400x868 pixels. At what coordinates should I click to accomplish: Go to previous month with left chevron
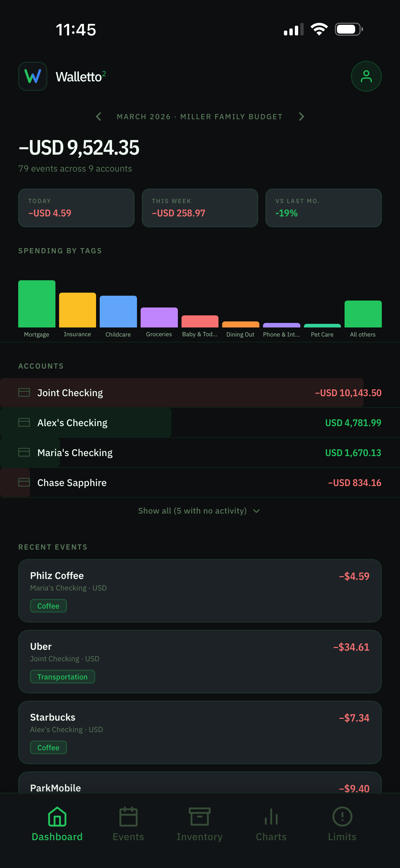click(98, 117)
